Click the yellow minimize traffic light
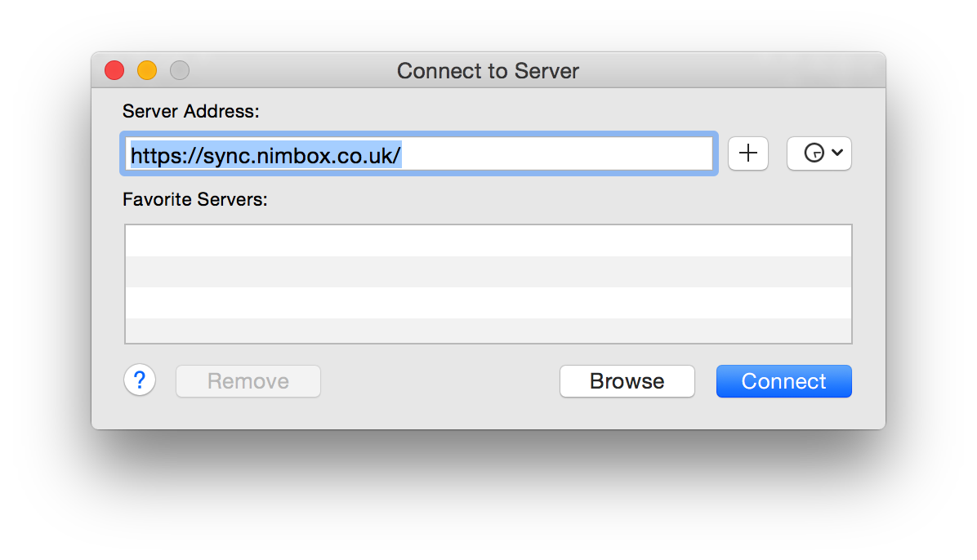This screenshot has height=560, width=977. point(146,70)
